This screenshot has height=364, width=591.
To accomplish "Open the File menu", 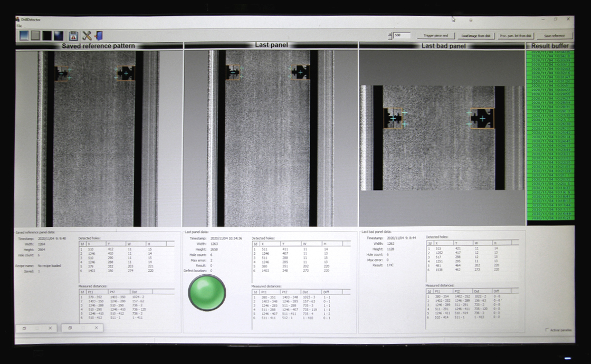I will coord(19,26).
